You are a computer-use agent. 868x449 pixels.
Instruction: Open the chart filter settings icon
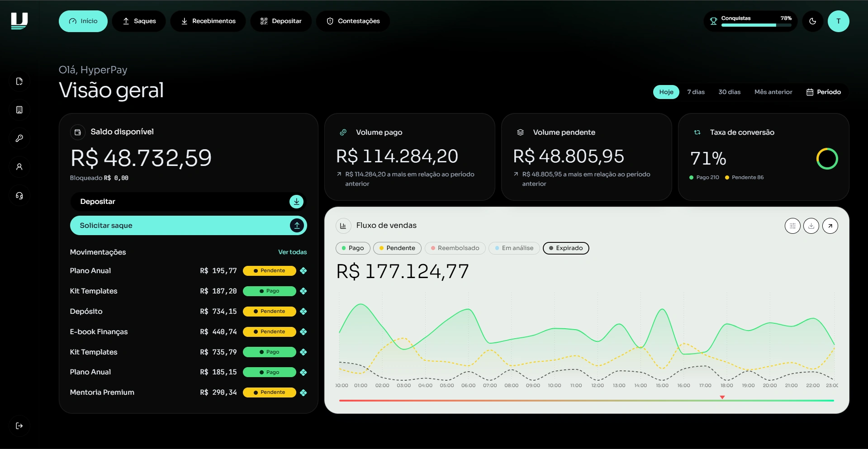coord(792,226)
